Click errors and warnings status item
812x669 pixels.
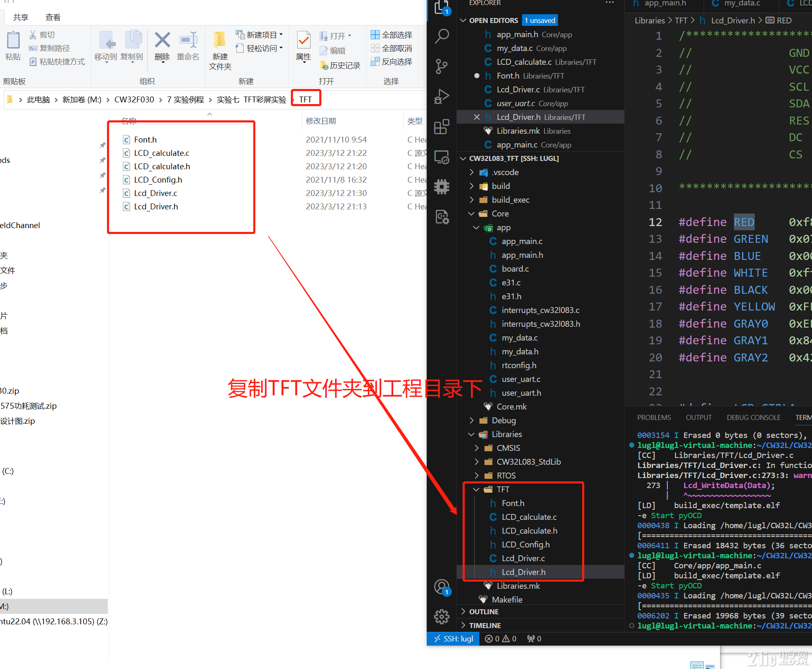pyautogui.click(x=501, y=638)
